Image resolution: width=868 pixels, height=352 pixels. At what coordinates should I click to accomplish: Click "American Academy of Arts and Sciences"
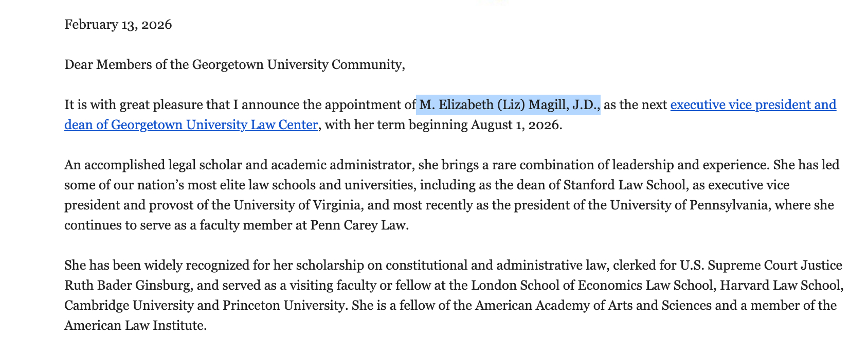pyautogui.click(x=593, y=306)
